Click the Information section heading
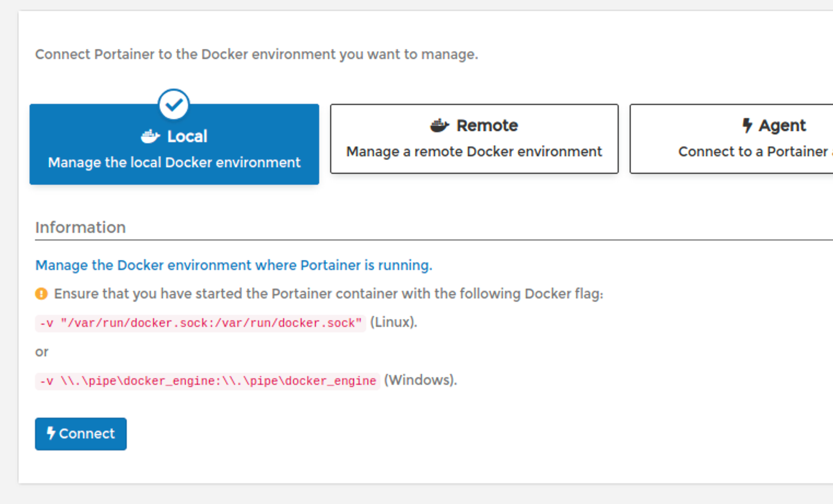Image resolution: width=833 pixels, height=504 pixels. 80,227
